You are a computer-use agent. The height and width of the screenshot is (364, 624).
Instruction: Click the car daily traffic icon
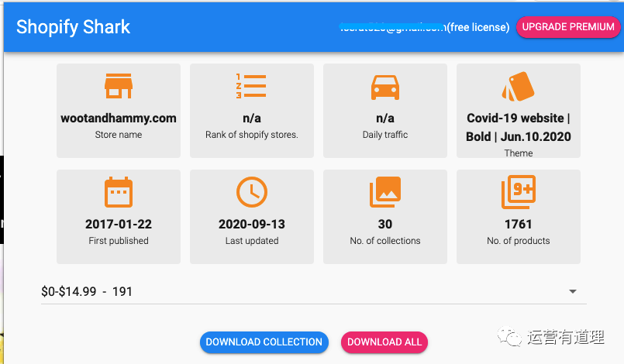tap(384, 87)
